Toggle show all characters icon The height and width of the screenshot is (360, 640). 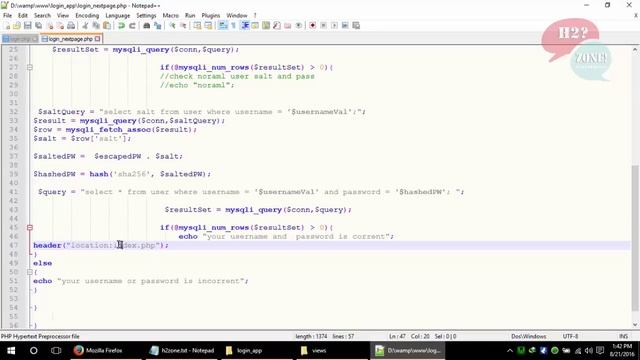coord(233,26)
